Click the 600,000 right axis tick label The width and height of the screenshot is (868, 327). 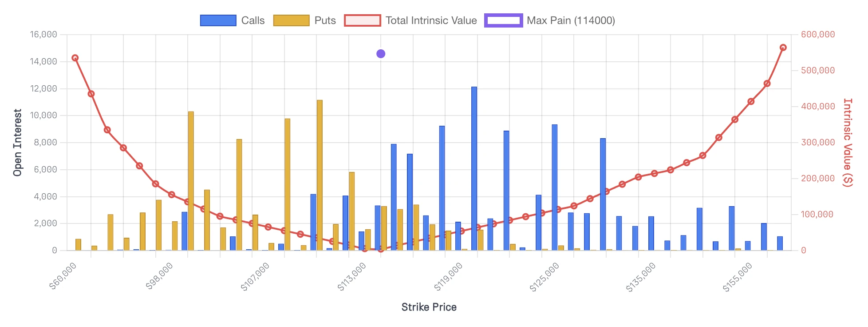pos(818,35)
